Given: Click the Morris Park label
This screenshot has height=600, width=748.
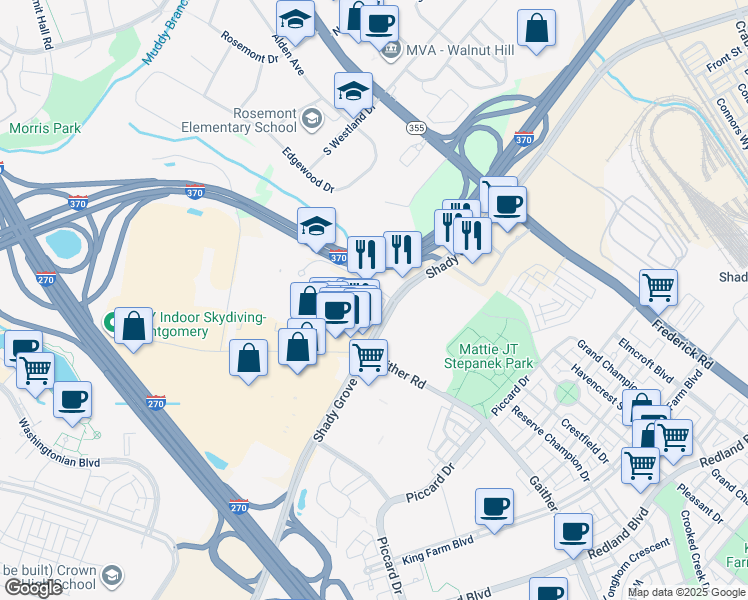Looking at the screenshot, I should tap(45, 128).
